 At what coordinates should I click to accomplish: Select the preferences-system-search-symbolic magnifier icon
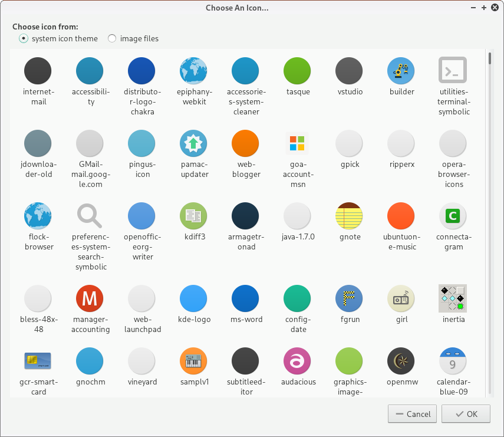point(90,216)
